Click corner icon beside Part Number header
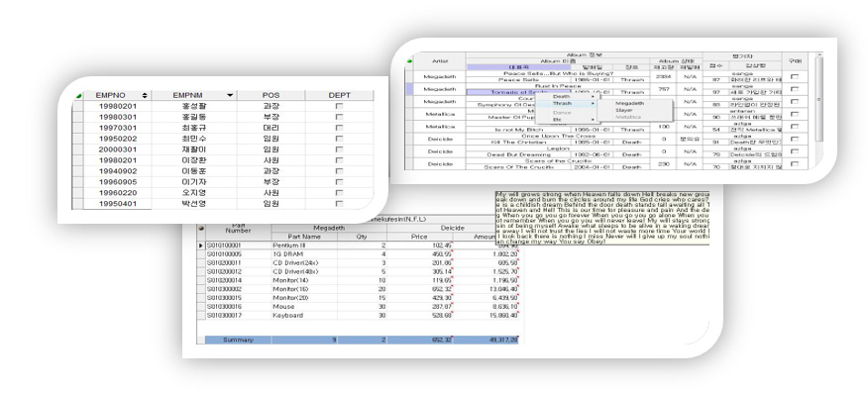Image resolution: width=868 pixels, height=395 pixels. [x=201, y=228]
